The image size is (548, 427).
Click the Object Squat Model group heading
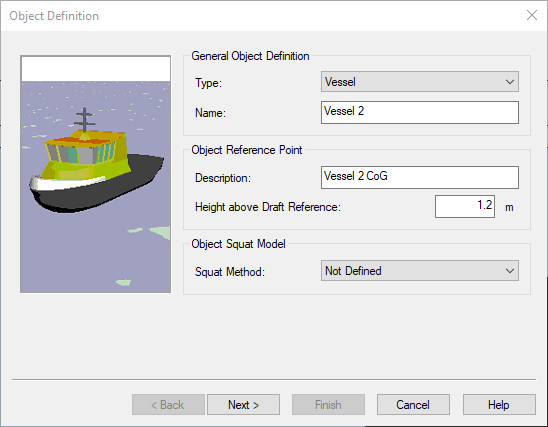tap(238, 244)
